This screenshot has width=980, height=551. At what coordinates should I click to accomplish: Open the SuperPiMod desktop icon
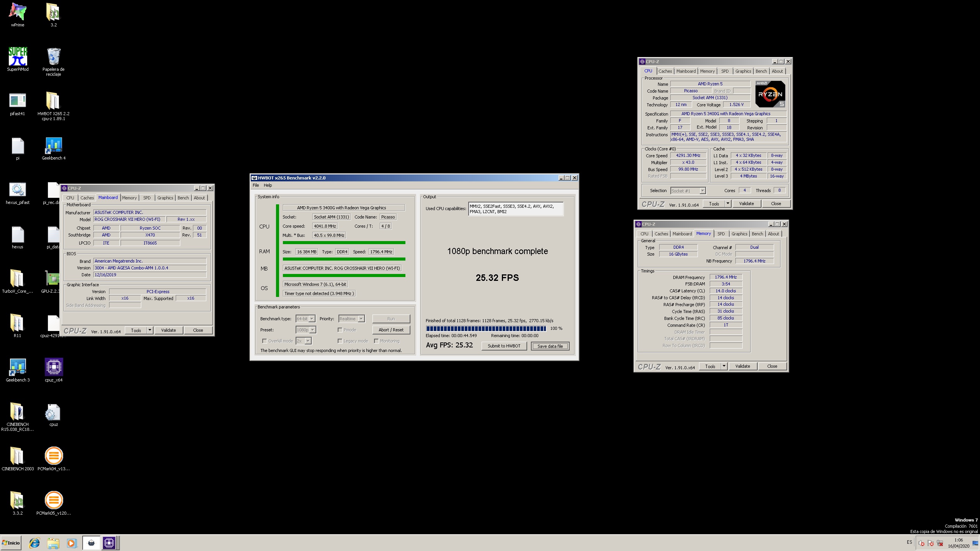[x=18, y=59]
